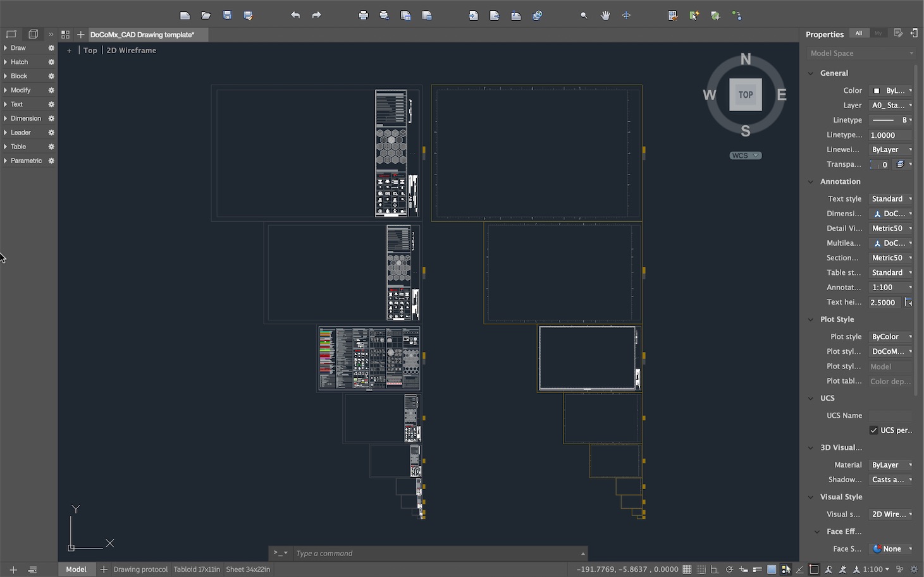Select the Tabloid 17x11in layout tab
This screenshot has width=924, height=577.
coord(197,569)
